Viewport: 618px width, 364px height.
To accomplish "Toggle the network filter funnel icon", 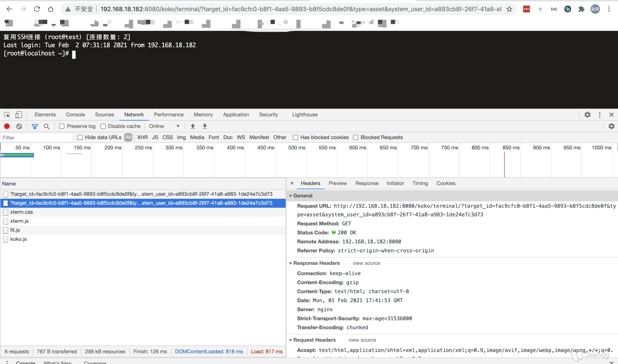I will pyautogui.click(x=34, y=126).
